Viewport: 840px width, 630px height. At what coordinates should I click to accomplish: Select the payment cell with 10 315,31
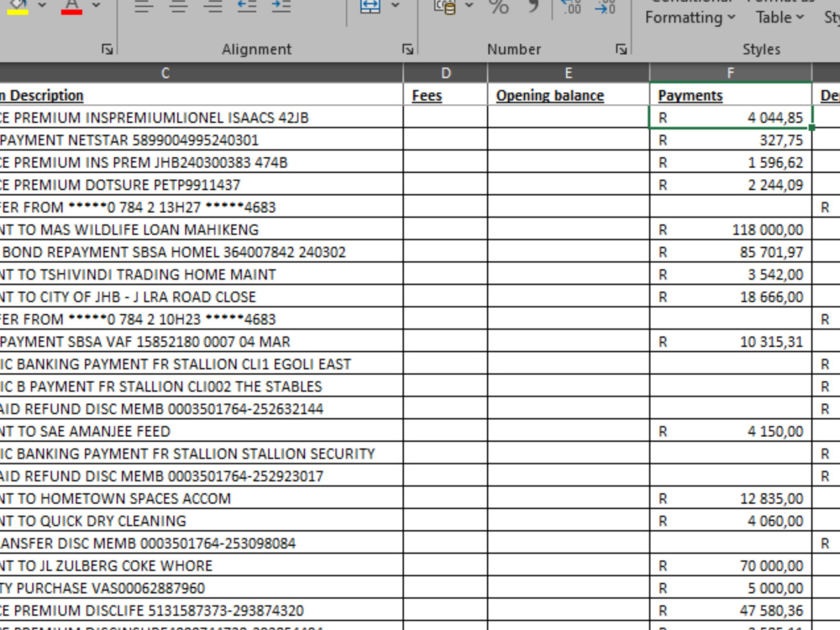click(x=731, y=342)
